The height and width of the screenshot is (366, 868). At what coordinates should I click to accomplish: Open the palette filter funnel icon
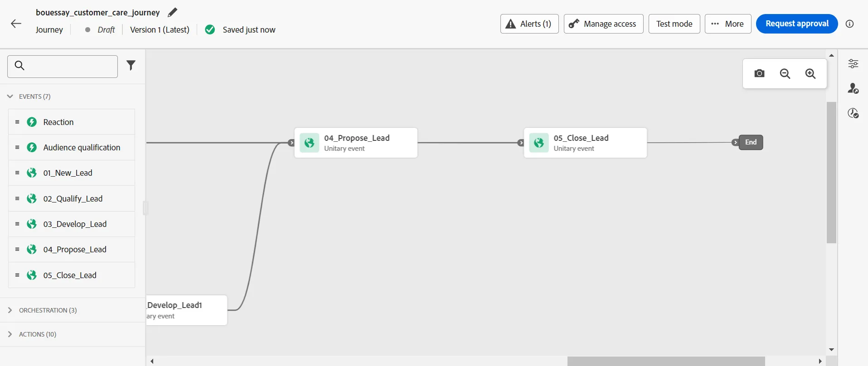(131, 66)
